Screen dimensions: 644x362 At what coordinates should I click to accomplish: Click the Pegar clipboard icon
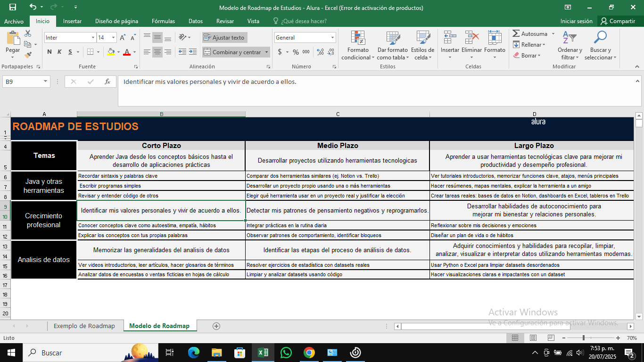point(13,38)
